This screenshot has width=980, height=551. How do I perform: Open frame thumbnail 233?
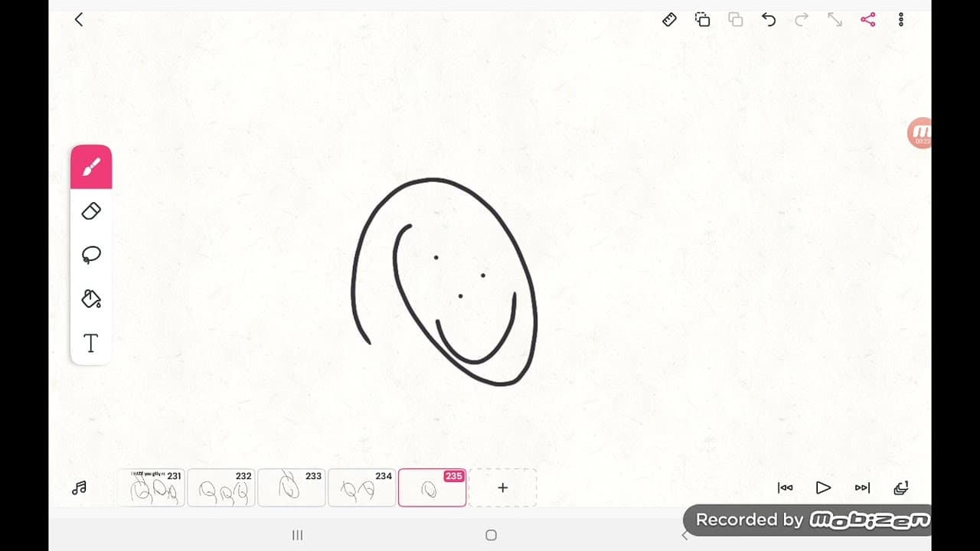click(x=292, y=487)
